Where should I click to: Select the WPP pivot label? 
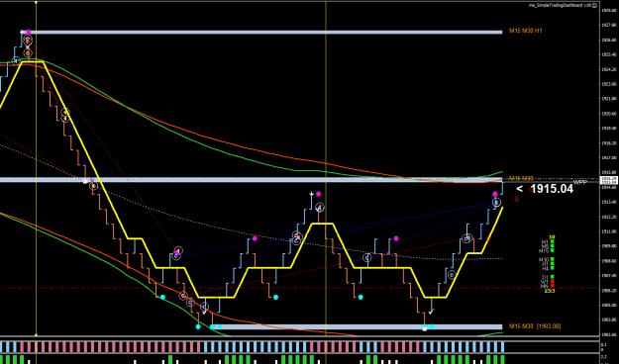point(580,183)
